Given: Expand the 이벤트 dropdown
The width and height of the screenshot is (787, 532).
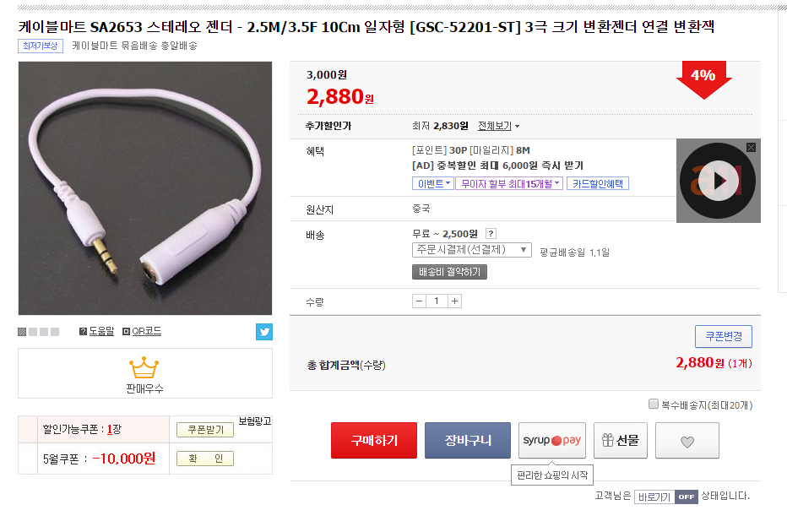Looking at the screenshot, I should tap(432, 184).
